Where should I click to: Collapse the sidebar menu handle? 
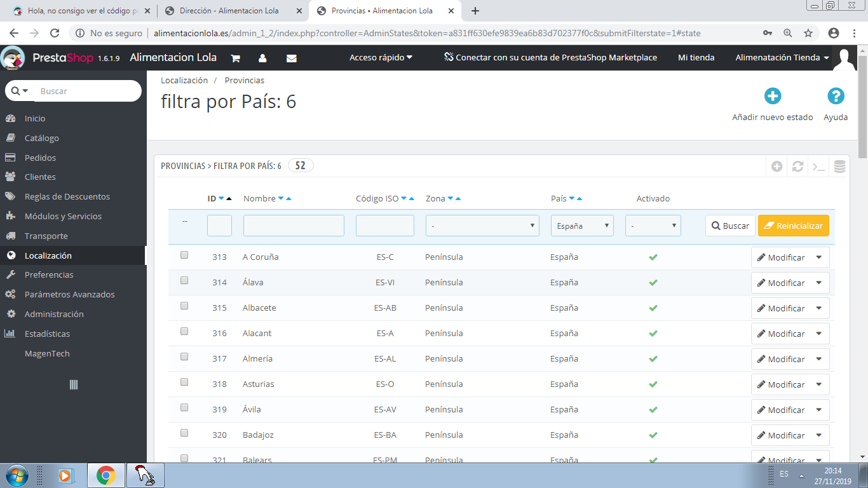(x=73, y=384)
